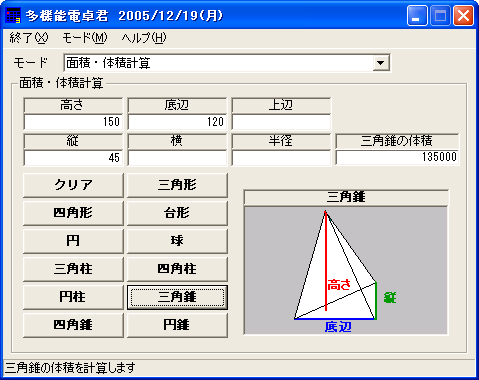Click the 三角柱 button
Viewport: 479px width, 380px height.
click(x=73, y=269)
